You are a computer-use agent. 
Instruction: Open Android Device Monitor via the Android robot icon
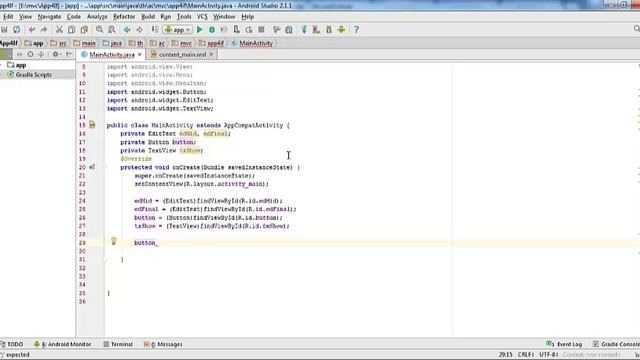pyautogui.click(x=341, y=29)
